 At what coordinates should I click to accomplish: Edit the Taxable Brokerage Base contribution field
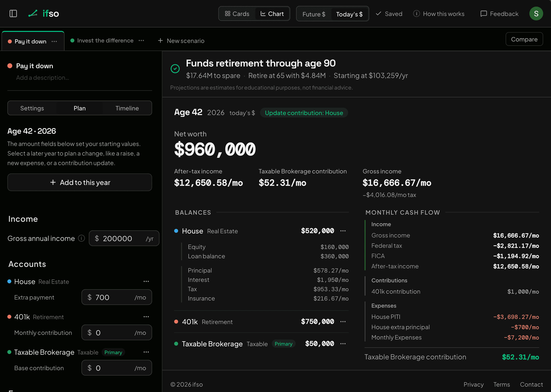pos(117,368)
